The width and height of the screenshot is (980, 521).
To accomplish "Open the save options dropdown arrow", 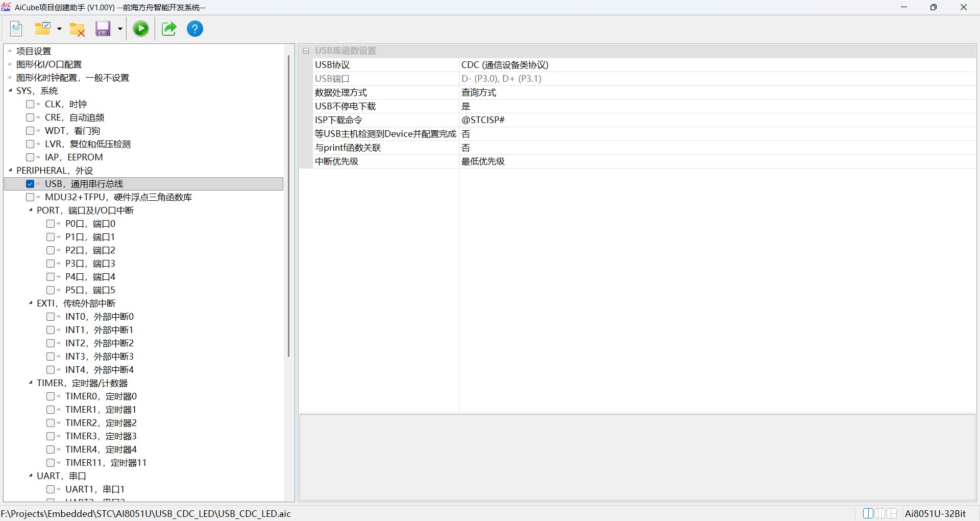I will point(119,29).
